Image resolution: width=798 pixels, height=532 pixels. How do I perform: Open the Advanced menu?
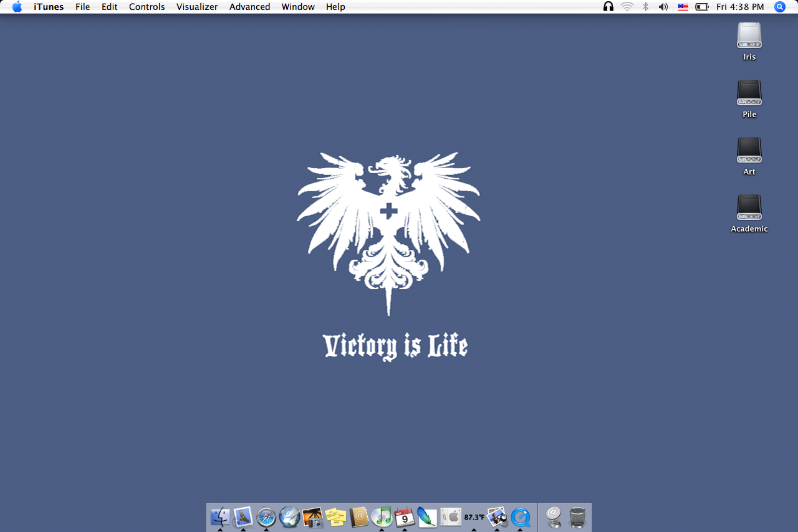[249, 7]
